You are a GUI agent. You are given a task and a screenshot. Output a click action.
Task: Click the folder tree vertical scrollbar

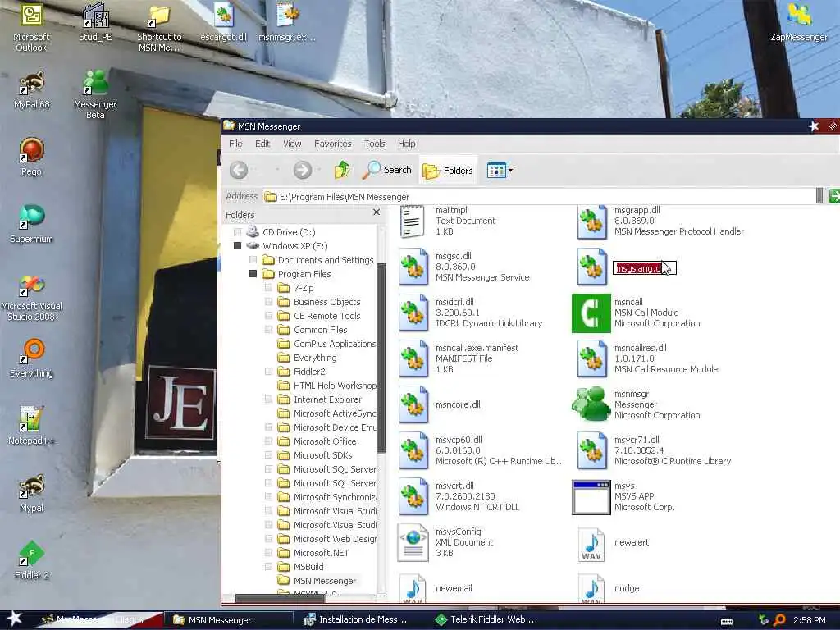381,358
